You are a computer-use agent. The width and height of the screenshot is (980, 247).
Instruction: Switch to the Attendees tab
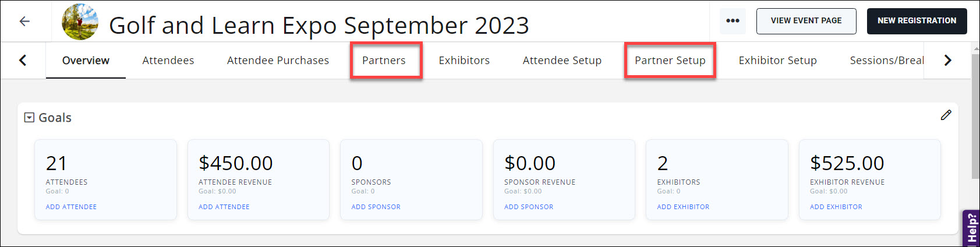(168, 61)
